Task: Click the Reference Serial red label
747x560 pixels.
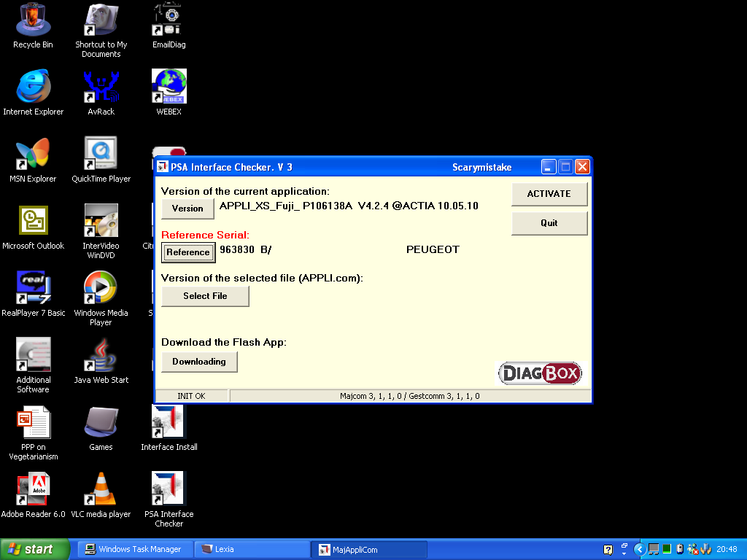Action: coord(205,235)
